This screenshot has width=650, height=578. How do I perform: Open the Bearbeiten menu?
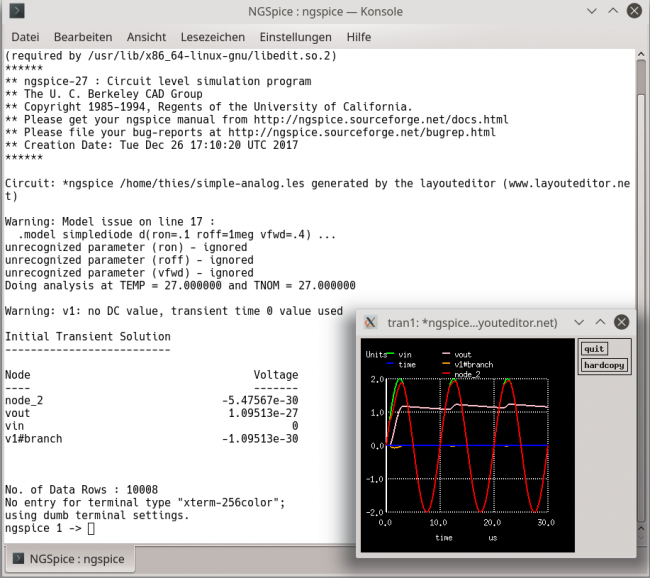(x=83, y=37)
